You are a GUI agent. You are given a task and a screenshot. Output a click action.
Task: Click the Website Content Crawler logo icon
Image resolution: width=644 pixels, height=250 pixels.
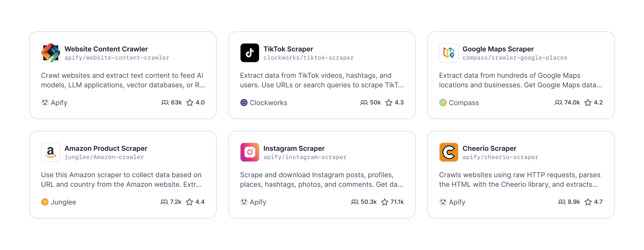click(x=50, y=52)
